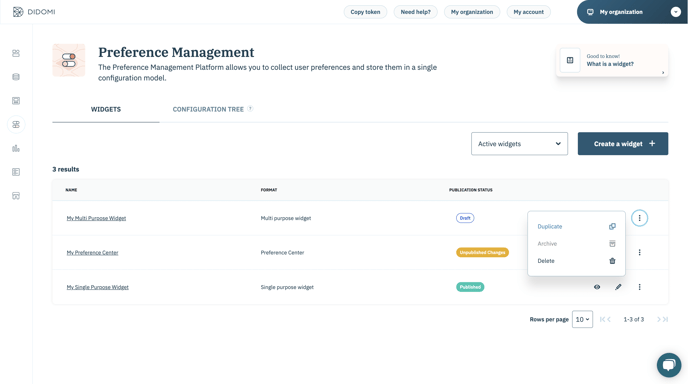Viewport: 688px width, 384px height.
Task: Open three-dot menu for My Preference Center
Action: coord(639,252)
